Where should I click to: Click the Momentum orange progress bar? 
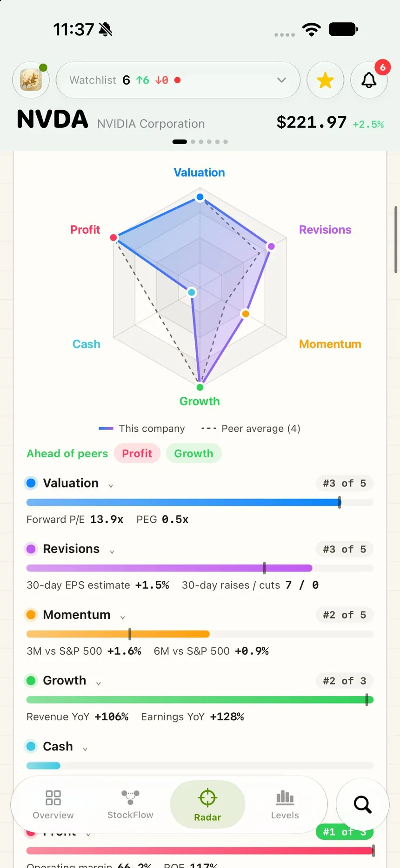(x=200, y=634)
